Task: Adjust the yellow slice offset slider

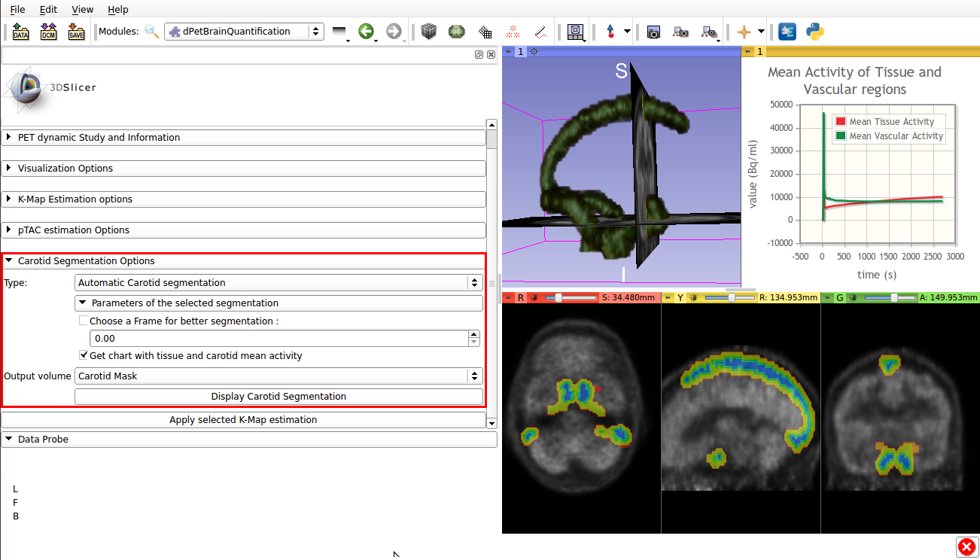Action: click(732, 298)
